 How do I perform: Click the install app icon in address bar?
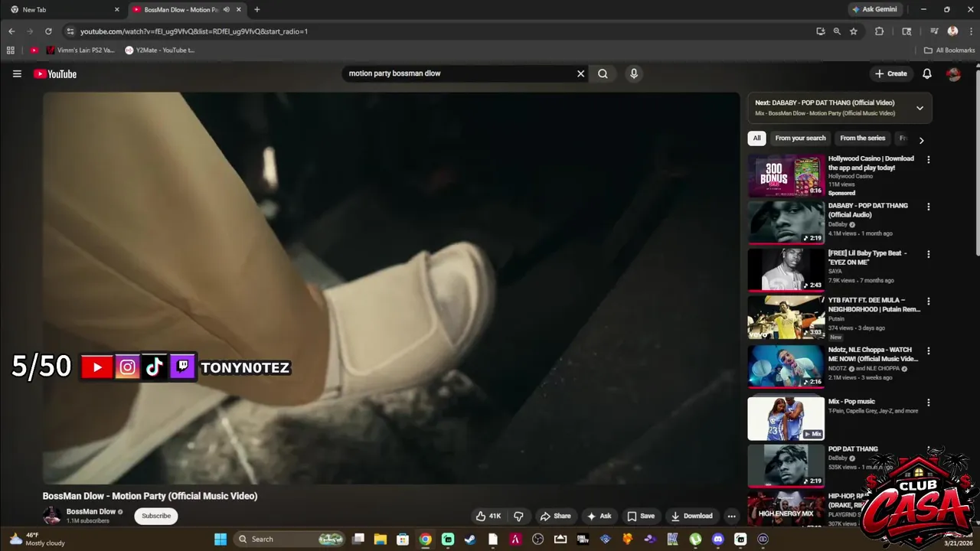821,31
